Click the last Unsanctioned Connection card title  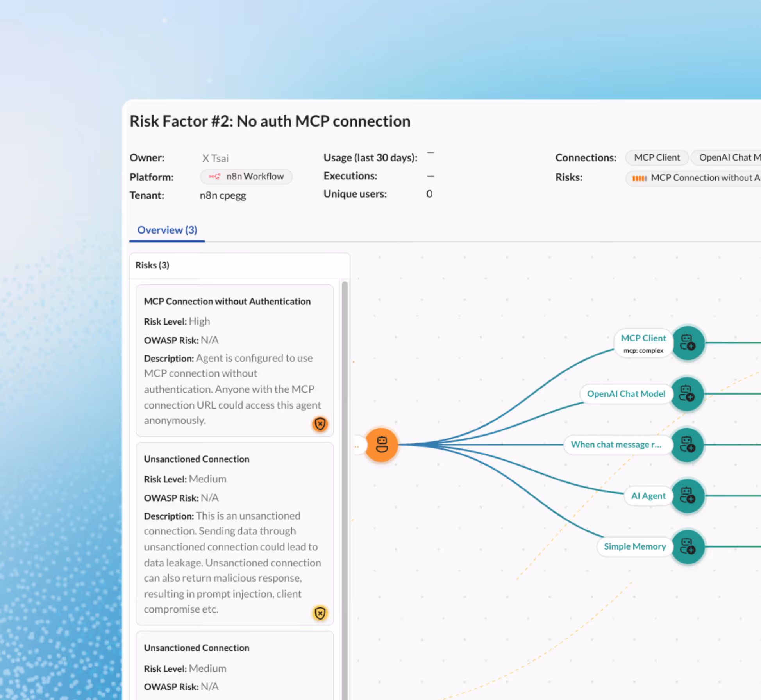(x=197, y=648)
